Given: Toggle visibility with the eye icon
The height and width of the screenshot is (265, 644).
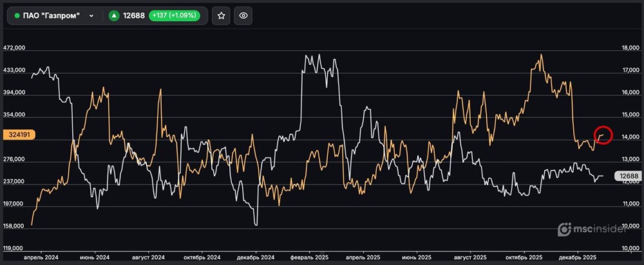Looking at the screenshot, I should [x=243, y=15].
